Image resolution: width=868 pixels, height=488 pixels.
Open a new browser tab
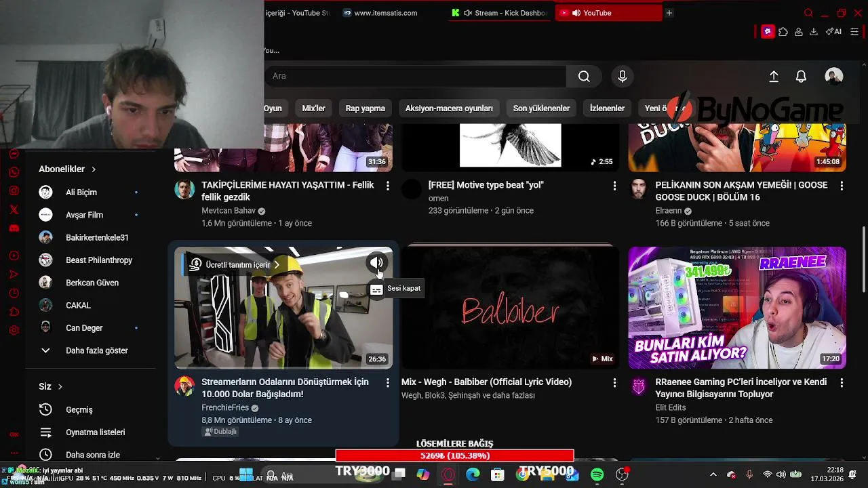pos(669,13)
